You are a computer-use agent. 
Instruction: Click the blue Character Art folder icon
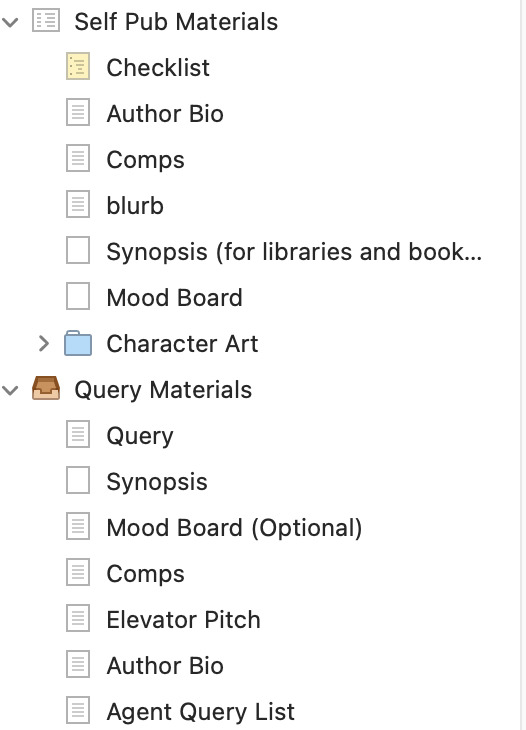point(78,343)
